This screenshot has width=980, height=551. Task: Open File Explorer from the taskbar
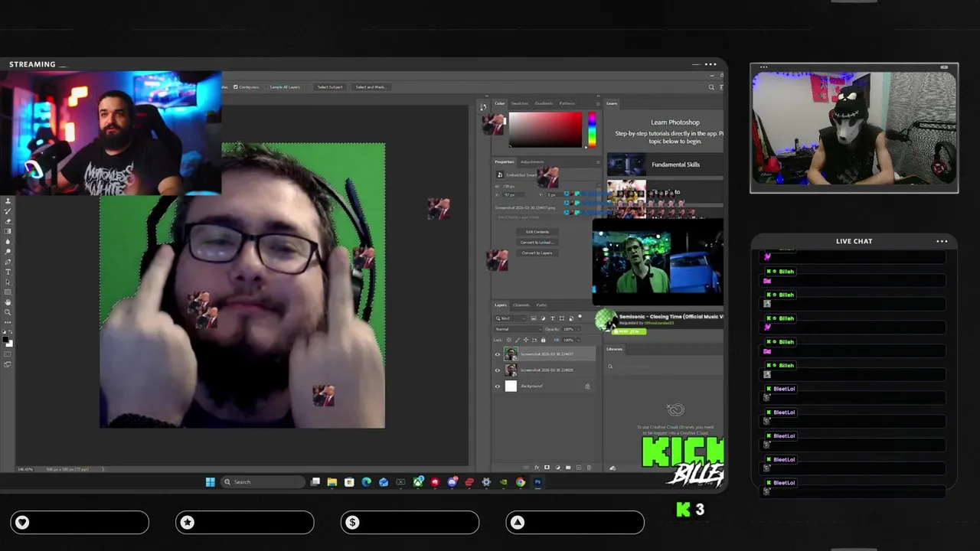(x=332, y=482)
